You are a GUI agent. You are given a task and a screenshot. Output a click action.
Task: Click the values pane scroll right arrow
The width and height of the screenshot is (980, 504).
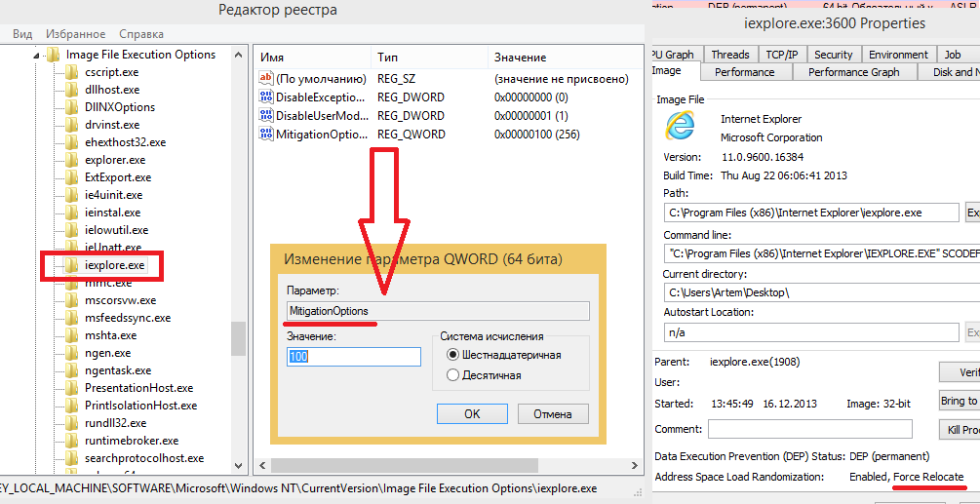tap(636, 466)
